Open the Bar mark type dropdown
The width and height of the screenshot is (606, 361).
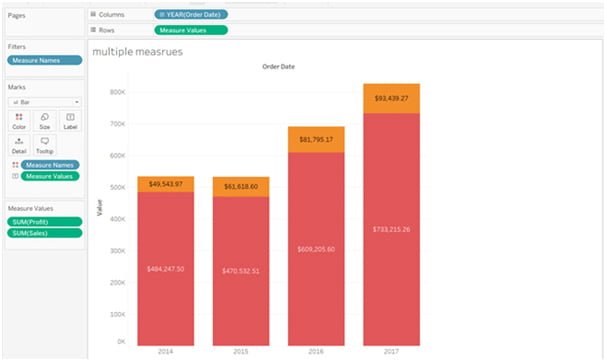44,102
